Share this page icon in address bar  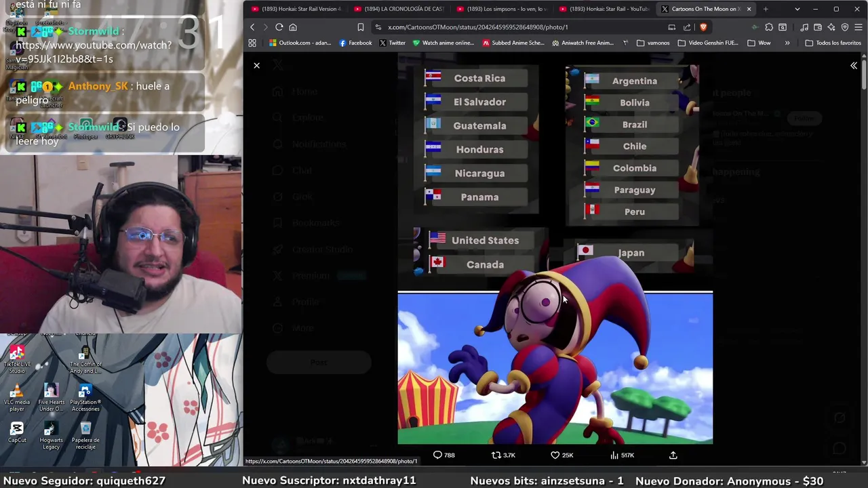click(687, 27)
